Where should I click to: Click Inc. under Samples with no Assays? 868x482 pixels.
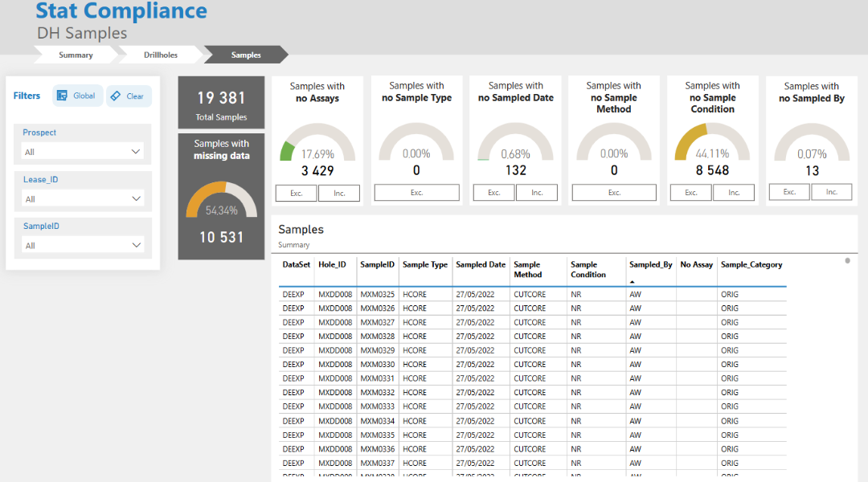[338, 192]
